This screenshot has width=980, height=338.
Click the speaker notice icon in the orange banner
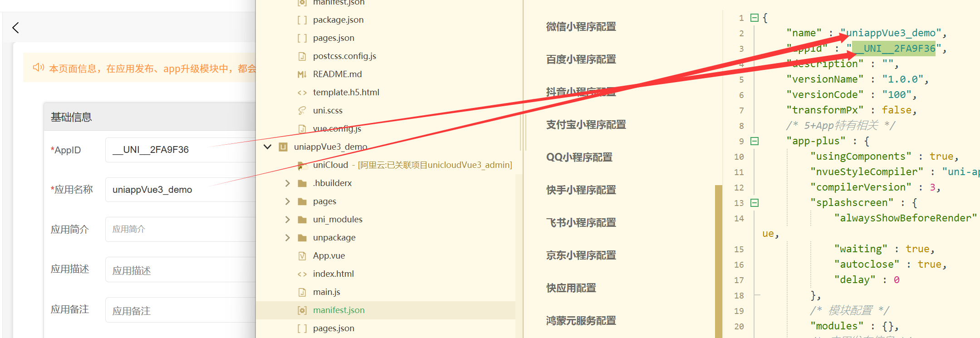pos(38,68)
